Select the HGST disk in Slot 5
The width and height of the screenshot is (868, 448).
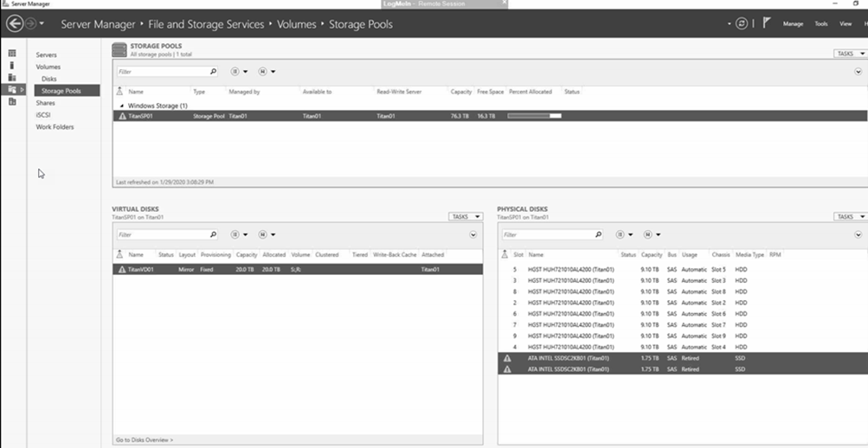point(683,269)
